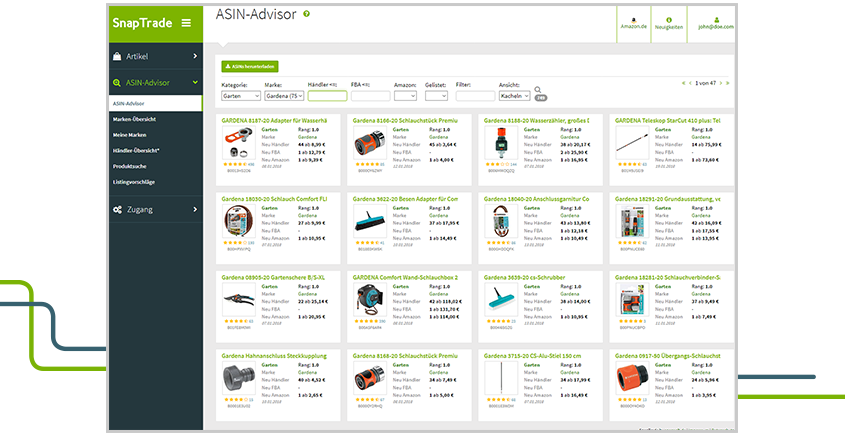This screenshot has width=845, height=434.
Task: Open the Ansicht dropdown showing Kacheln
Action: coord(514,95)
